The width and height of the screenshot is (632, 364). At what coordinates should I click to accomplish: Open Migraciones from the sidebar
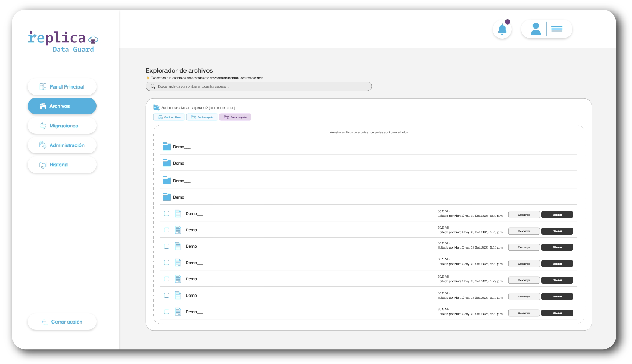(62, 126)
